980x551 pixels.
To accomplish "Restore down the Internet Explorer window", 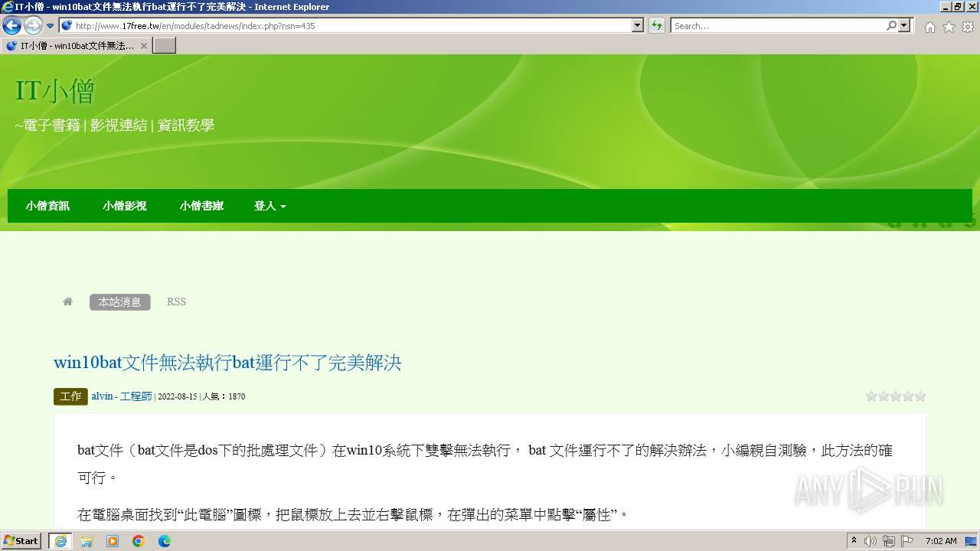I will coord(958,6).
